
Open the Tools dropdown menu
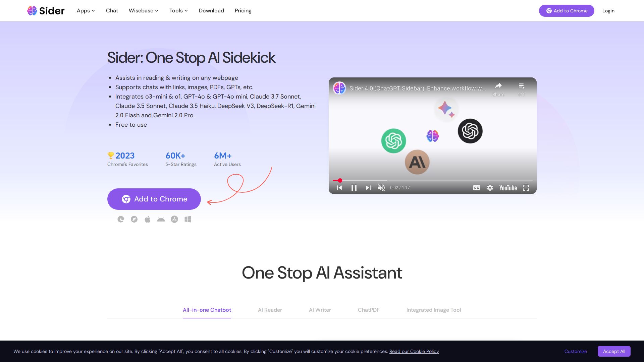[178, 11]
